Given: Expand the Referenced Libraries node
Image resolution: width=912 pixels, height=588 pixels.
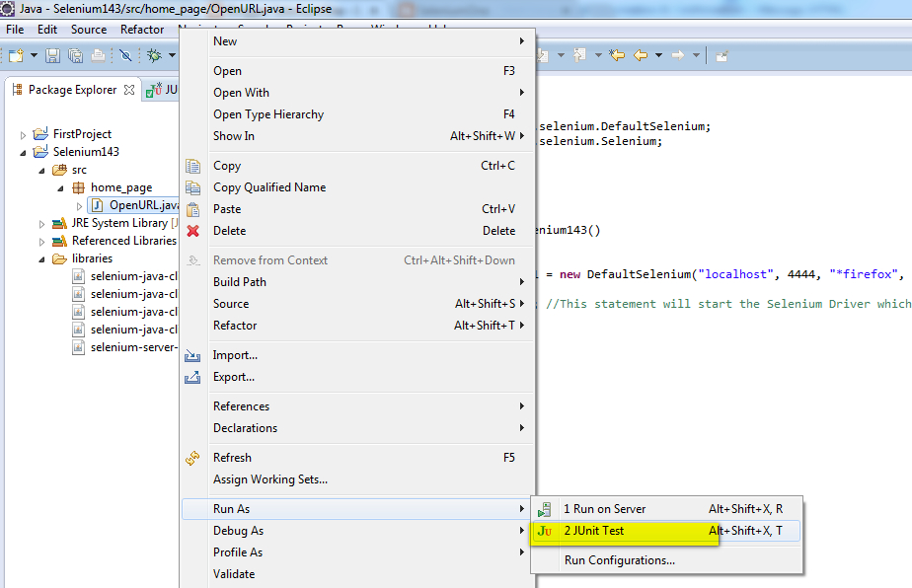Looking at the screenshot, I should pyautogui.click(x=41, y=242).
